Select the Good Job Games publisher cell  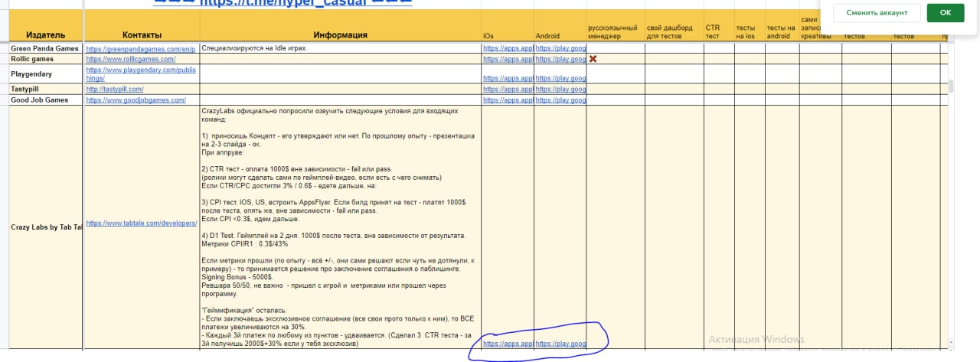(x=45, y=100)
